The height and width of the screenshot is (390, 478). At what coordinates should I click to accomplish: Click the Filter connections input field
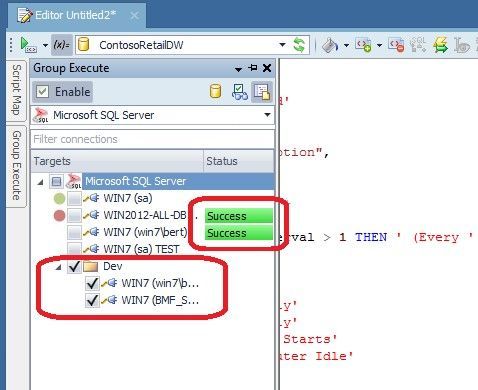tap(153, 139)
